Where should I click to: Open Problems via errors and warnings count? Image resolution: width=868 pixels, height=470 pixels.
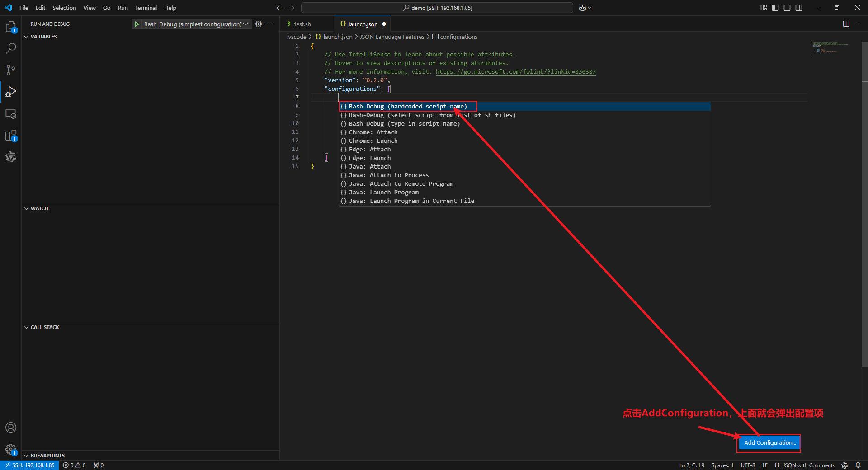74,465
